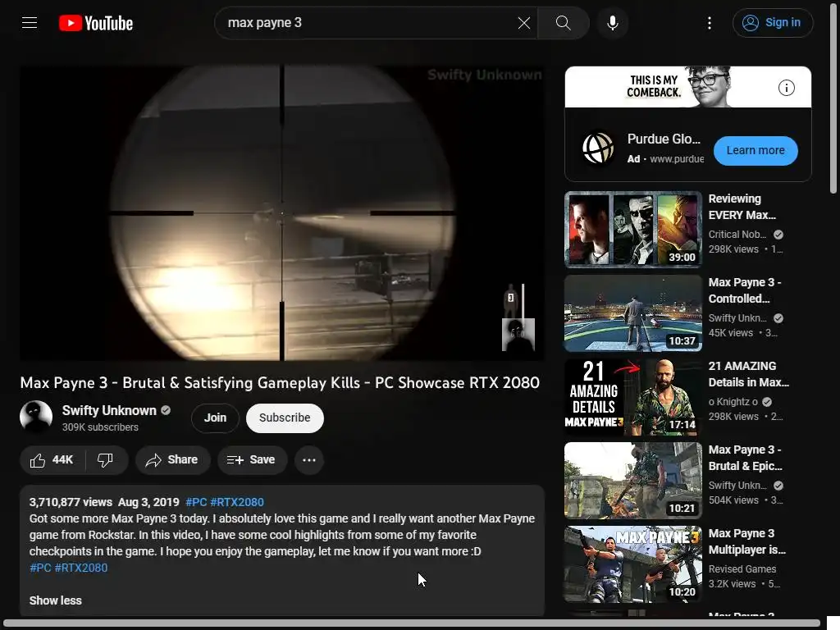
Task: Join the Swifty Unknown channel
Action: pyautogui.click(x=215, y=418)
